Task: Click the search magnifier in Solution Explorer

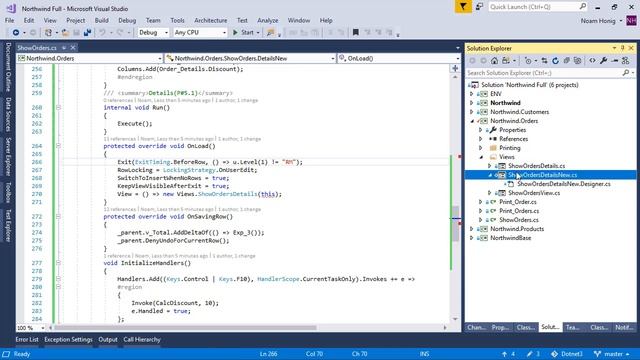Action: (626, 73)
